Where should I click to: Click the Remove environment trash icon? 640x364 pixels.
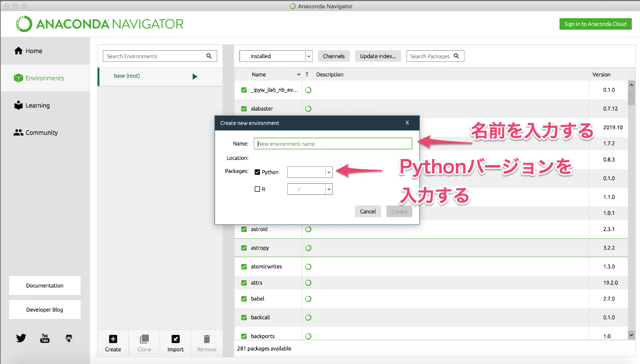(207, 339)
